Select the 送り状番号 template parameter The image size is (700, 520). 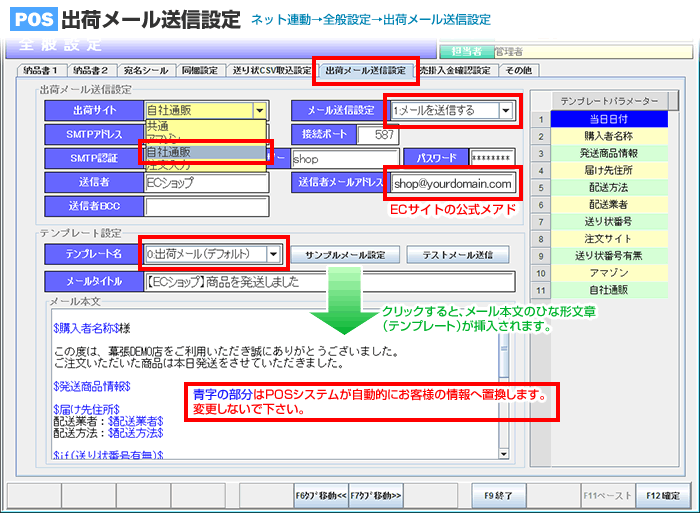point(609,221)
